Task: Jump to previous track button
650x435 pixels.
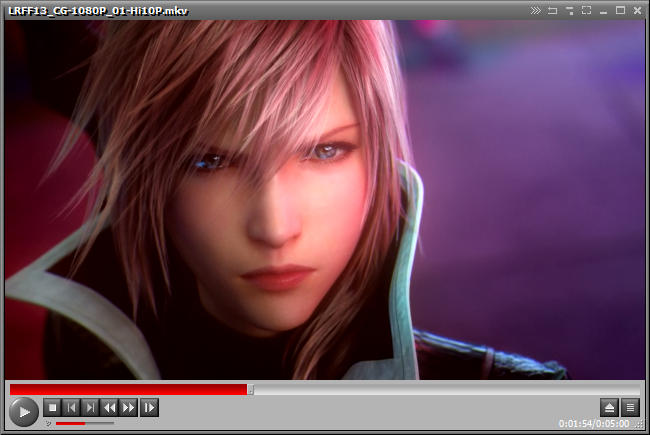Action: point(71,408)
